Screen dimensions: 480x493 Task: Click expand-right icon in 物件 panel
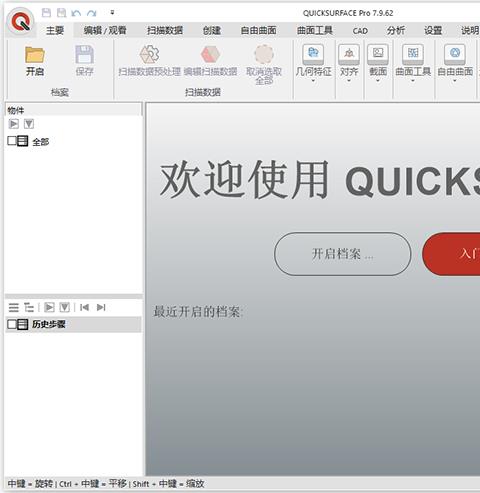point(14,124)
